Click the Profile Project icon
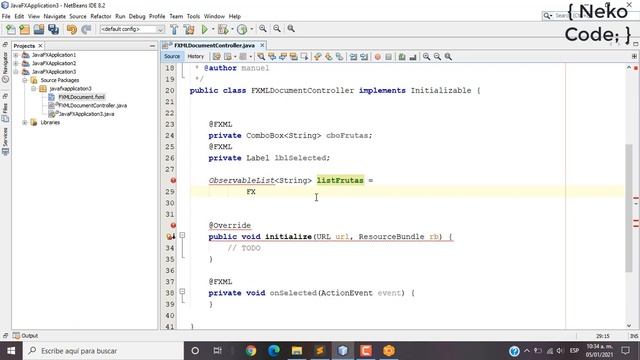Screen dimensions: 640x360 click(x=242, y=29)
